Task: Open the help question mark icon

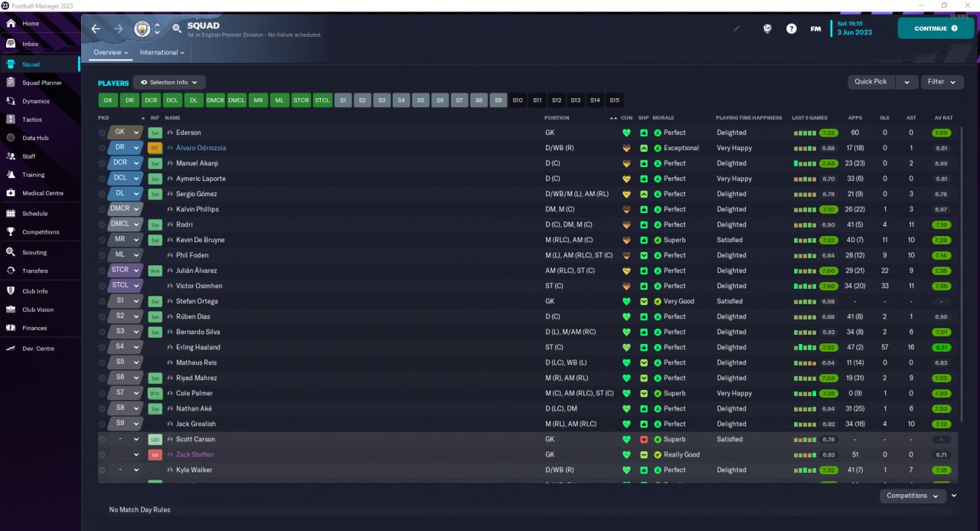Action: point(792,28)
